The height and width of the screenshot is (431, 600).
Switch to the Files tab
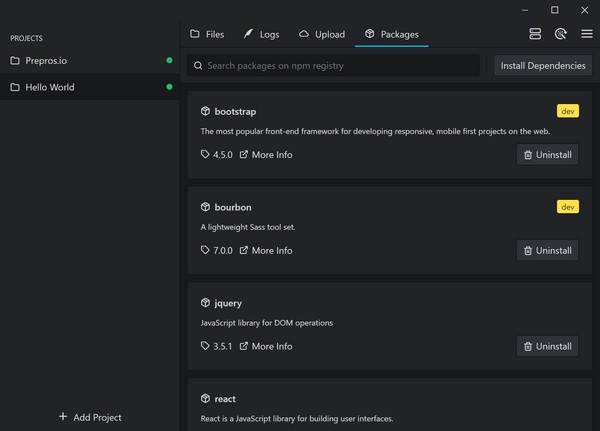click(207, 34)
